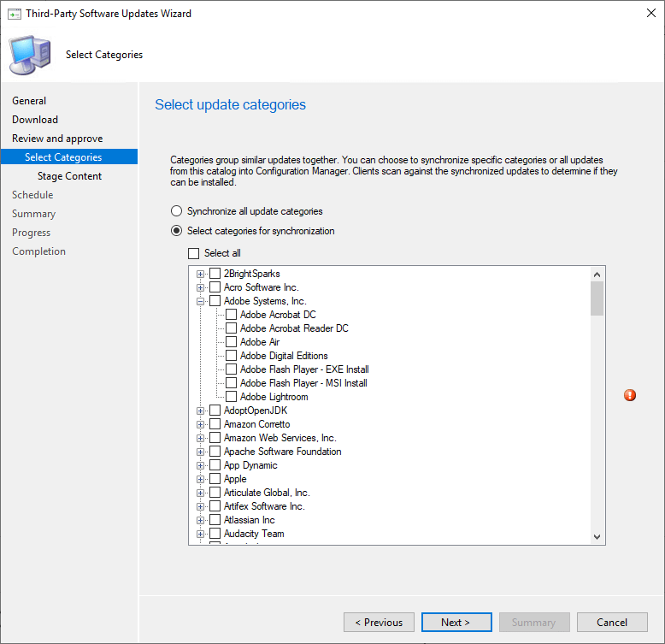Select the Adobe Acrobat DC label

coord(278,315)
